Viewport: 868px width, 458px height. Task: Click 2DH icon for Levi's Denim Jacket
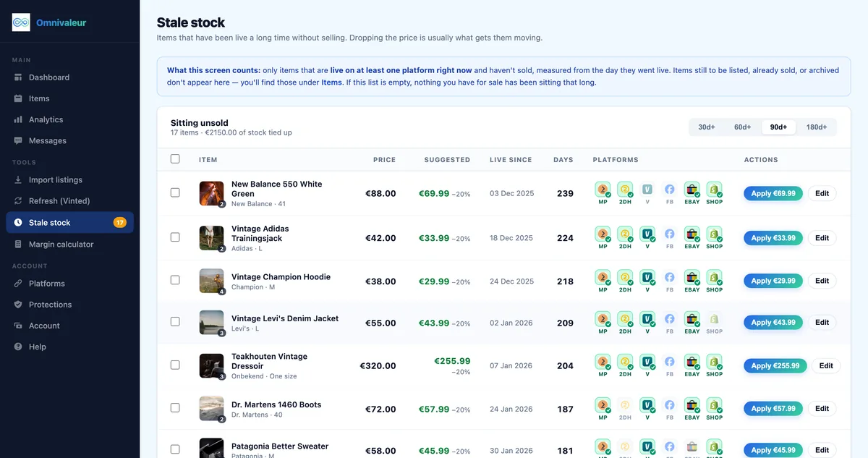click(x=625, y=319)
